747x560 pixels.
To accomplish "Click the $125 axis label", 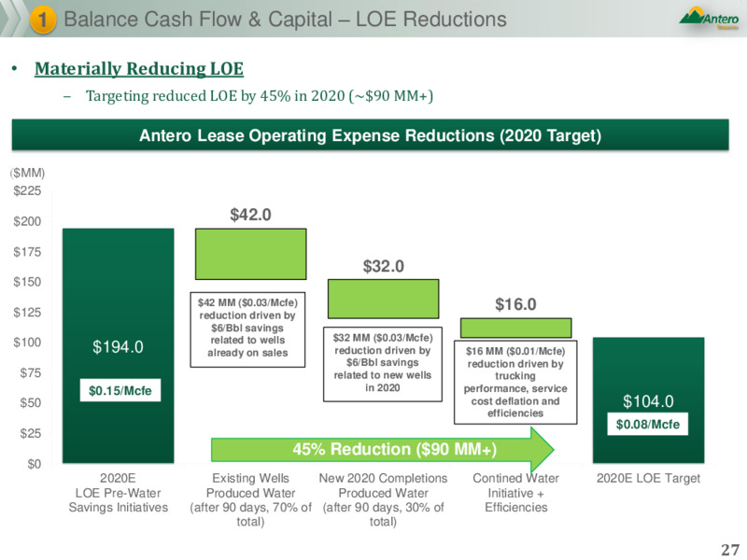I will [x=28, y=313].
